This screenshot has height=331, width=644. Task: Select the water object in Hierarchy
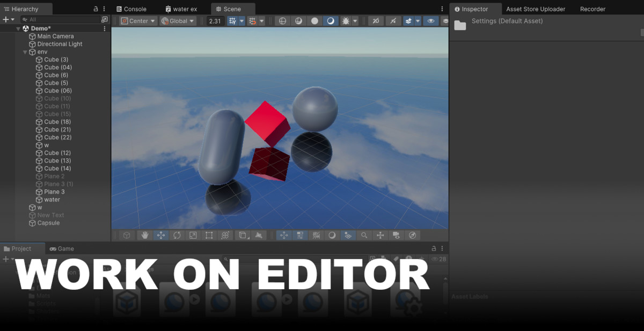[x=52, y=200]
